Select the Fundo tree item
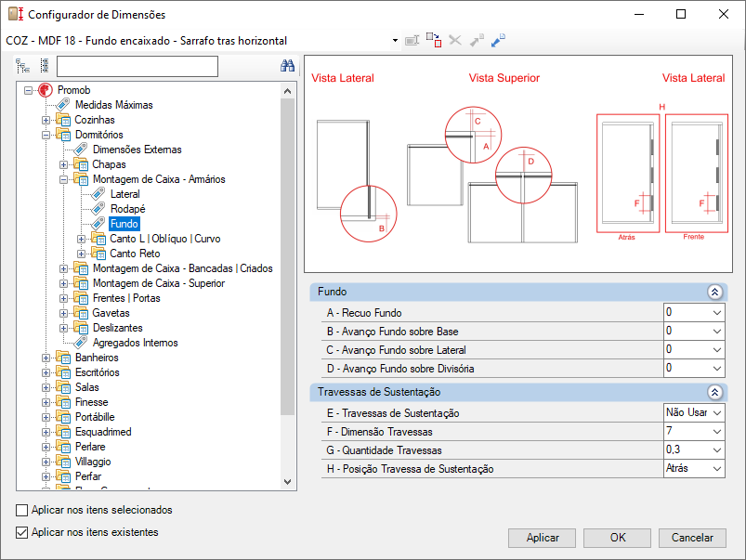This screenshot has height=560, width=746. pos(124,224)
